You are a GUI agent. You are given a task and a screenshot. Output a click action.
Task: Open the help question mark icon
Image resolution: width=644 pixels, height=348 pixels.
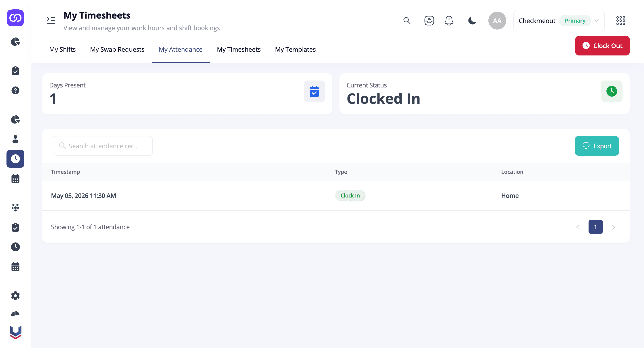pyautogui.click(x=15, y=90)
